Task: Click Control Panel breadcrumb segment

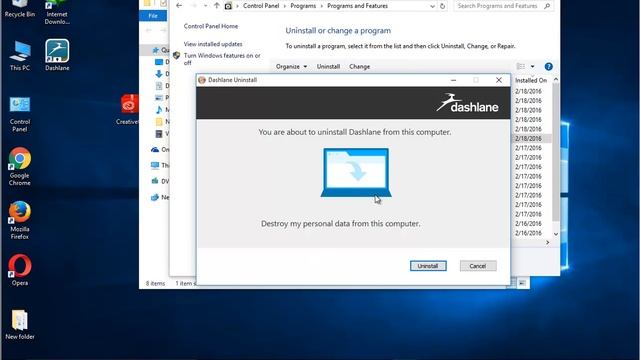Action: 261,6
